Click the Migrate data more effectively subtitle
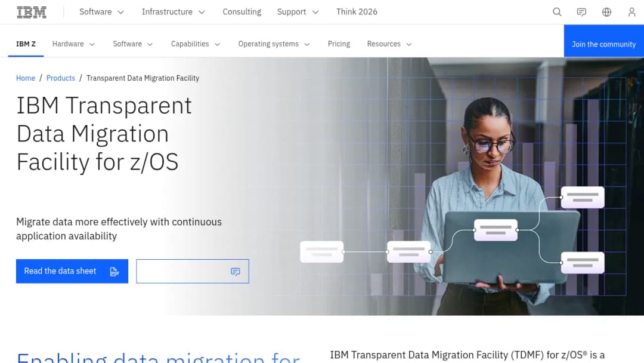 119,229
